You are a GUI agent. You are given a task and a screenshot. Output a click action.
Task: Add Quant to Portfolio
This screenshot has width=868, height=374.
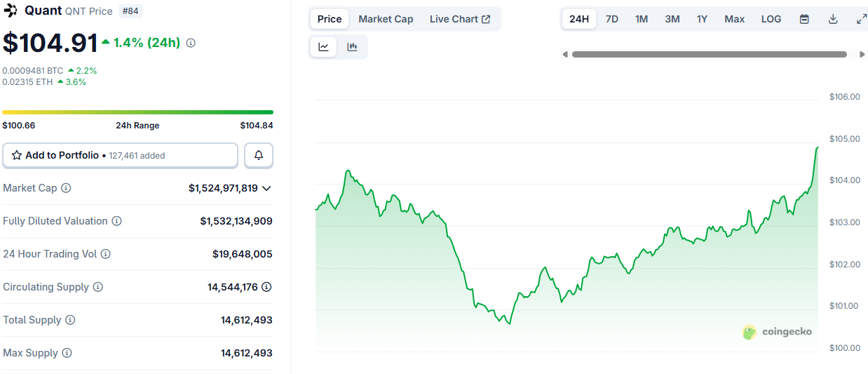(x=120, y=155)
